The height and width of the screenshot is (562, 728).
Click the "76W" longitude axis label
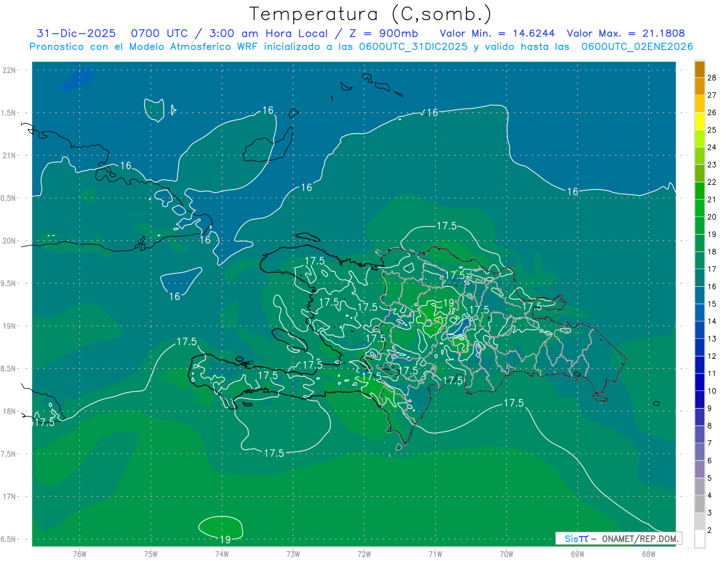pos(79,554)
